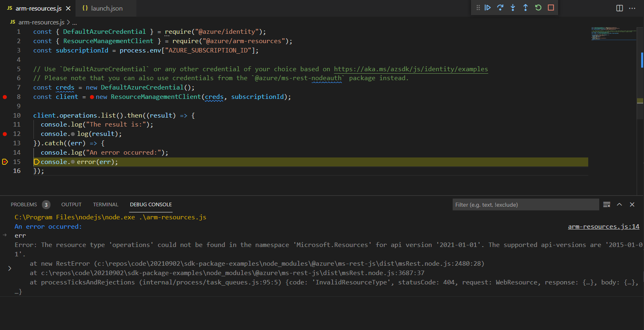Click the 'creds' variable on line 7
This screenshot has height=330, width=644.
[x=65, y=87]
